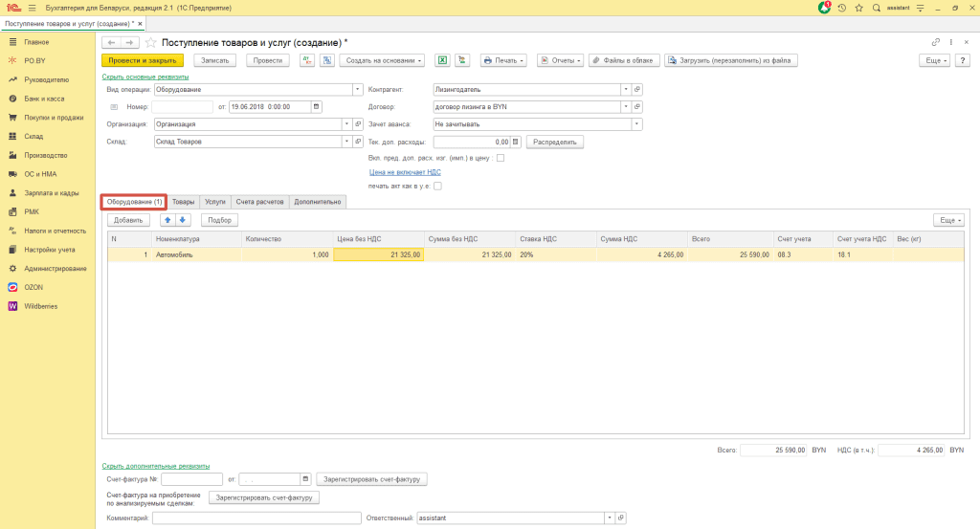Click Провести и закрыть button
The image size is (980, 529).
143,60
